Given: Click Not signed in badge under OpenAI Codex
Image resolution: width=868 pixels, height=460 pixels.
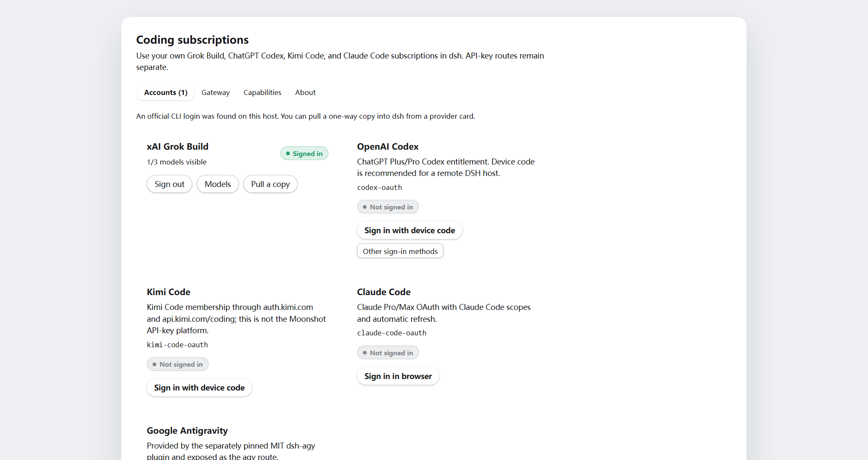Looking at the screenshot, I should coord(388,207).
